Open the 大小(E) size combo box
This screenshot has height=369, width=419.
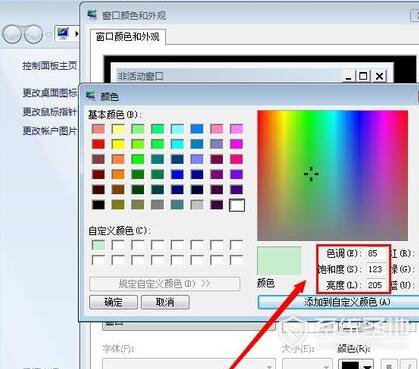tap(307, 364)
